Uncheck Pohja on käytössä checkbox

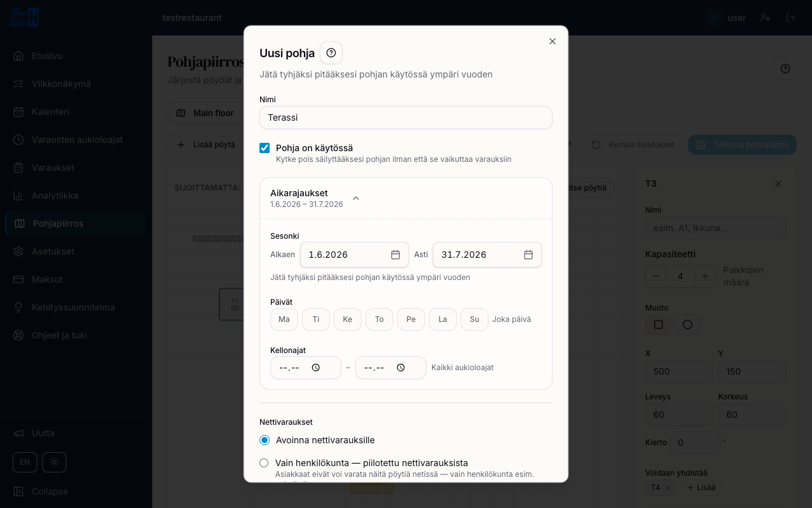(x=265, y=148)
